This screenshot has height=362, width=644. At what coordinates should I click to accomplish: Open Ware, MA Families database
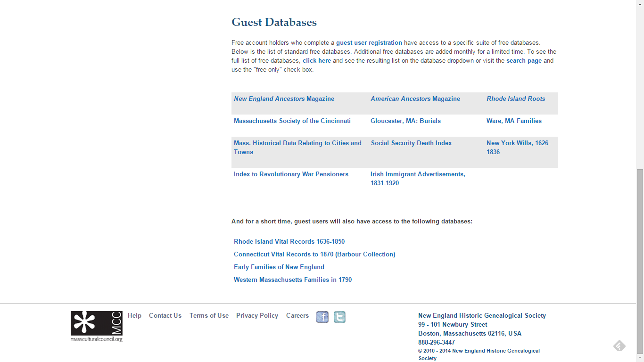tap(514, 121)
